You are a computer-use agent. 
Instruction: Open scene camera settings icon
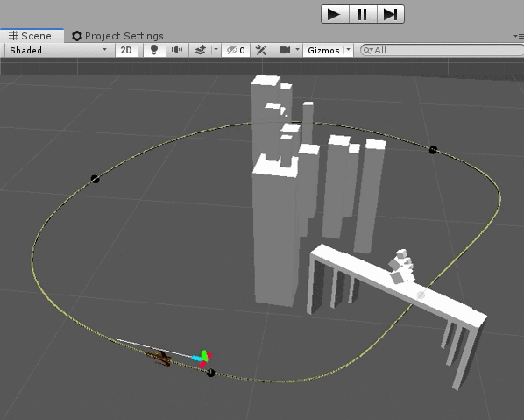(285, 50)
